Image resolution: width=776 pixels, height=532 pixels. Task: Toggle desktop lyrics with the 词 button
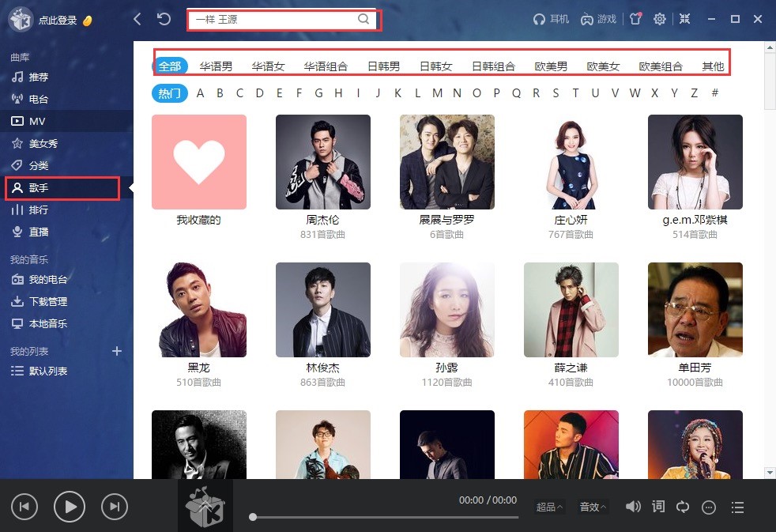point(658,507)
